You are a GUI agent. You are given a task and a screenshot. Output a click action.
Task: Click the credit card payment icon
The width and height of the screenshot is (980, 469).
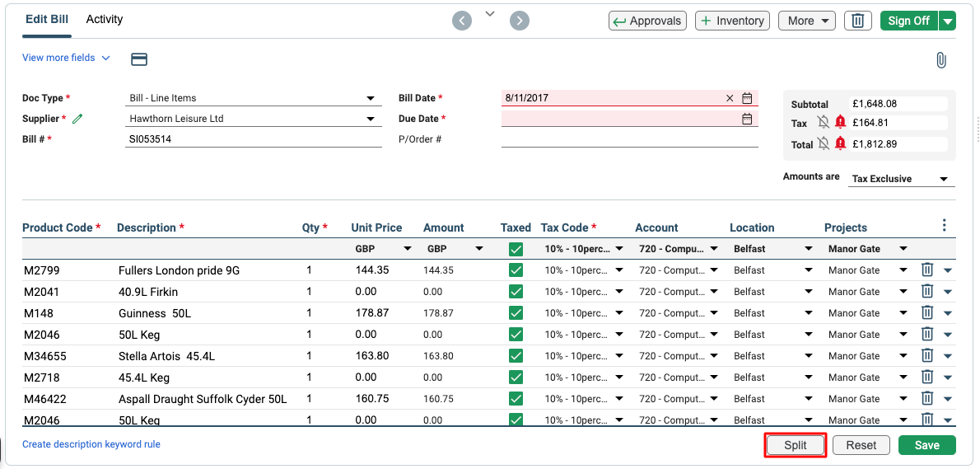coord(138,59)
